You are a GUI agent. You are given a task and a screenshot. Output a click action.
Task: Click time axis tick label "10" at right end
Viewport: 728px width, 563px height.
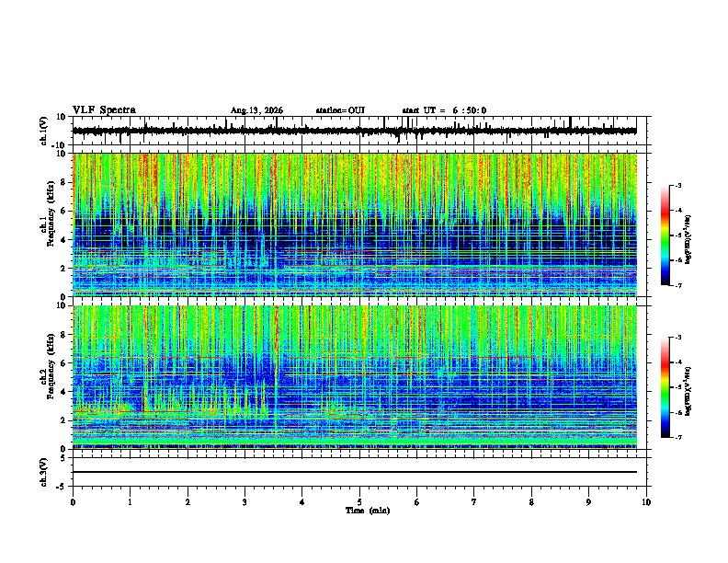(646, 502)
